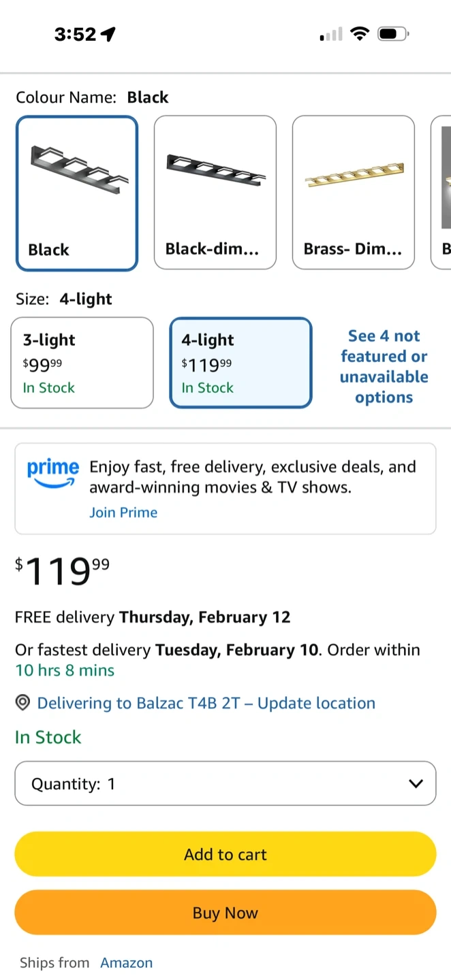
Task: Tap the partially visible fourth colour option
Action: [x=443, y=193]
